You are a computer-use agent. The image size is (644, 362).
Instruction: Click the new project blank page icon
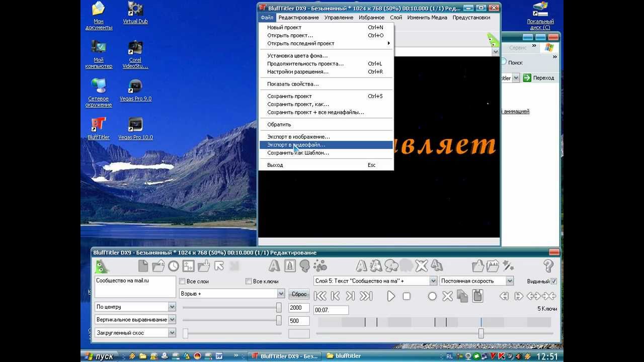pyautogui.click(x=143, y=265)
